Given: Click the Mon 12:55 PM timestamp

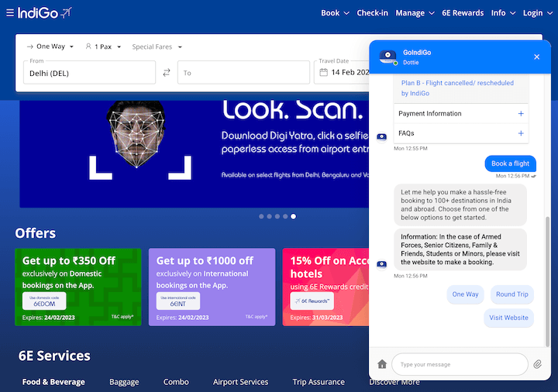Looking at the screenshot, I should [x=410, y=149].
